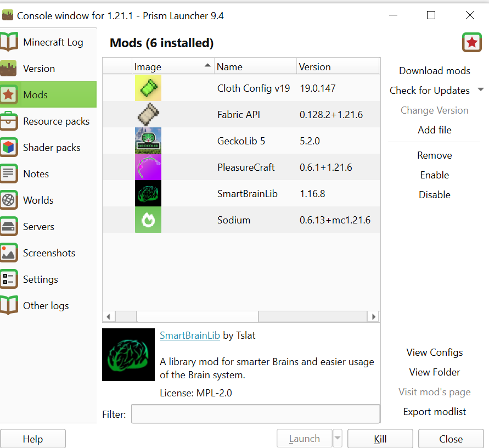Click the PleasureCraft mod icon
The height and width of the screenshot is (448, 489).
click(148, 167)
